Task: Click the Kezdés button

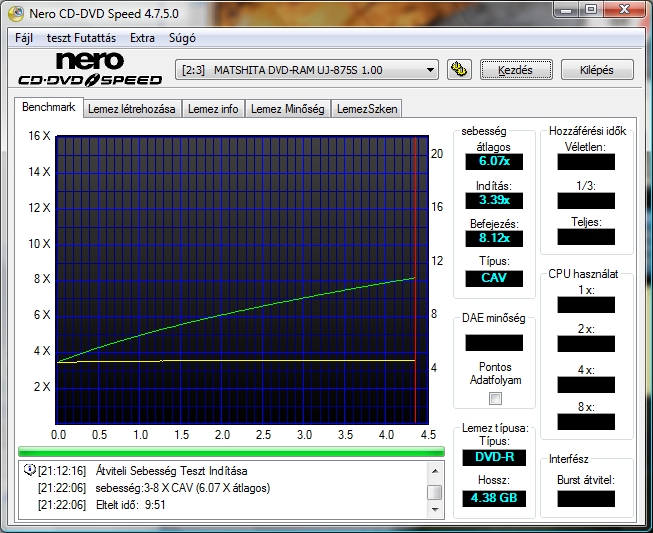Action: (516, 70)
